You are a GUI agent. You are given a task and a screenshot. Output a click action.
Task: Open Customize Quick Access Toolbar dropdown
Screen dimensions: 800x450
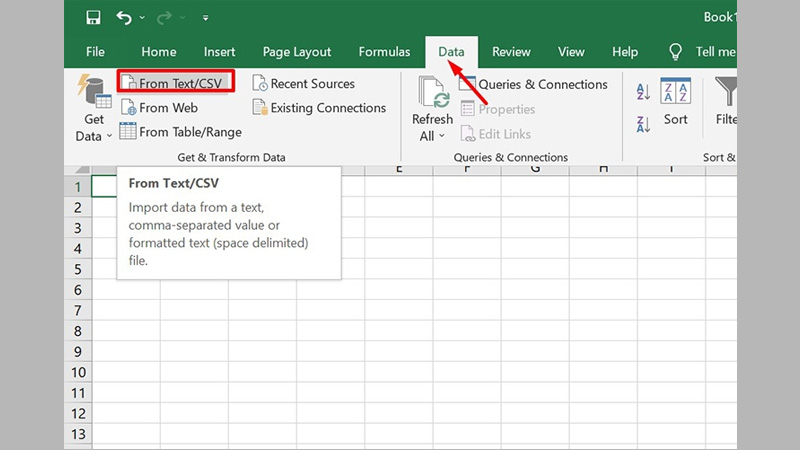point(205,18)
